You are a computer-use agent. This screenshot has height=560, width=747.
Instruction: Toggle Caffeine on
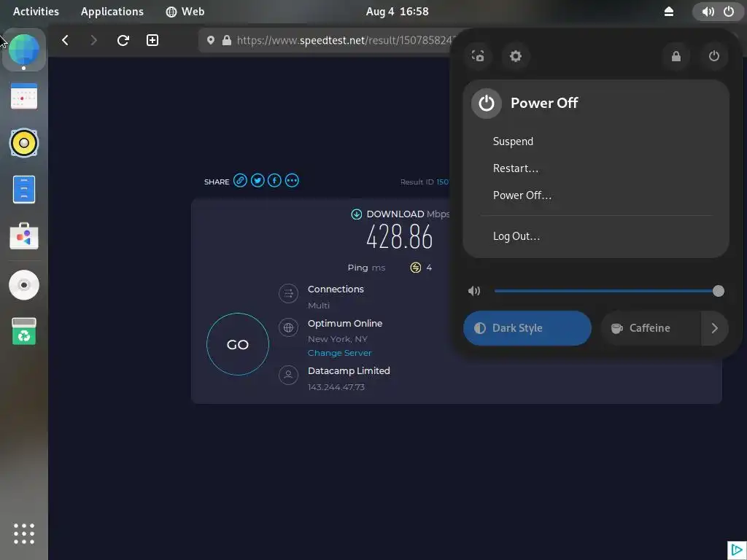pyautogui.click(x=651, y=328)
